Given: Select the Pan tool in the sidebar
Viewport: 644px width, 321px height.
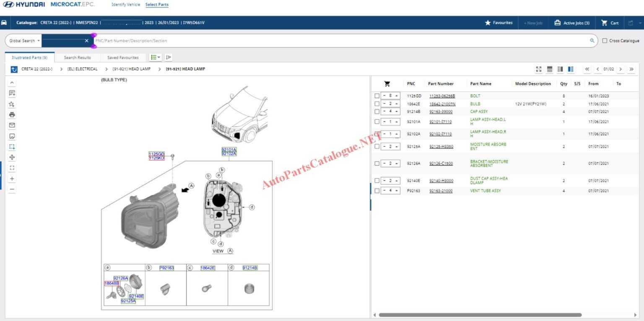Looking at the screenshot, I should tap(12, 157).
